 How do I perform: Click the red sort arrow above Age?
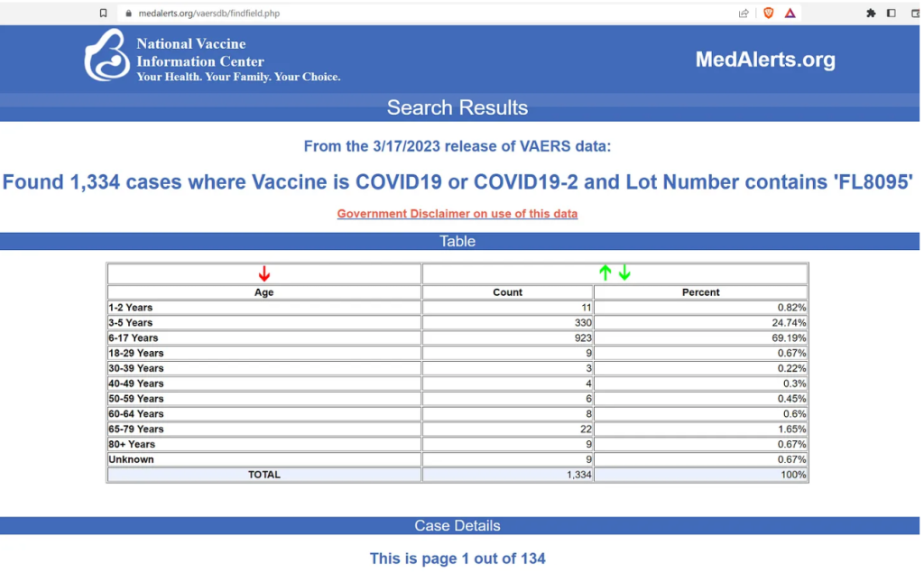click(263, 274)
